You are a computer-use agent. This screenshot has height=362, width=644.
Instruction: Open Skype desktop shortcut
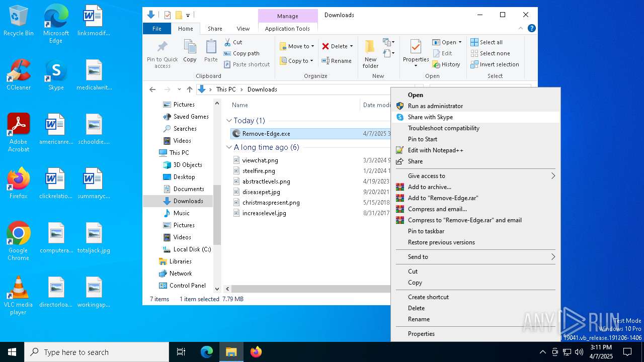(x=56, y=75)
